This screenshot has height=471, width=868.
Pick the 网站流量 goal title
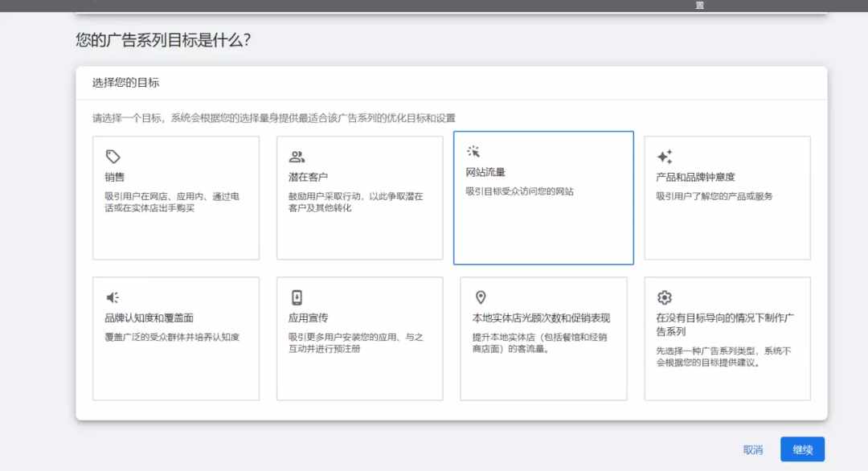[x=485, y=172]
